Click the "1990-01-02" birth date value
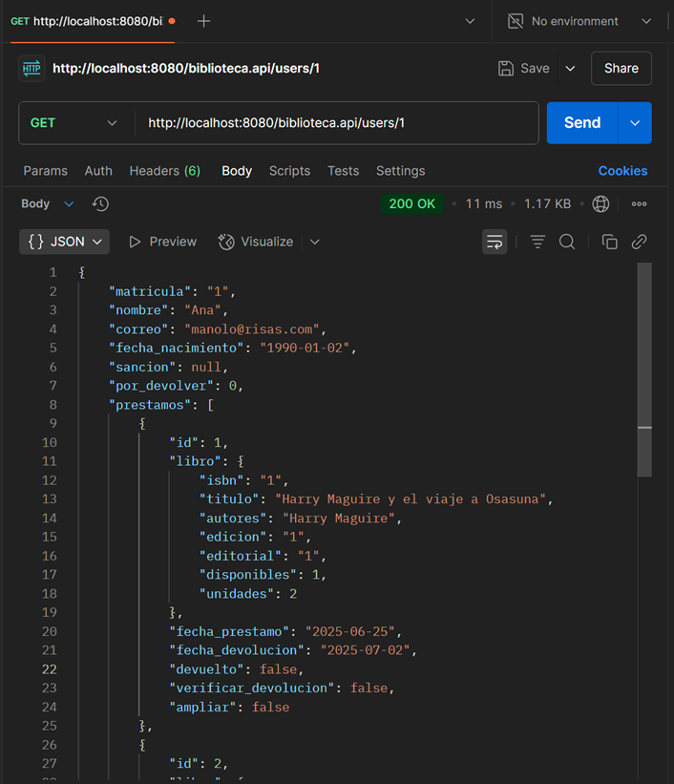 coord(305,348)
